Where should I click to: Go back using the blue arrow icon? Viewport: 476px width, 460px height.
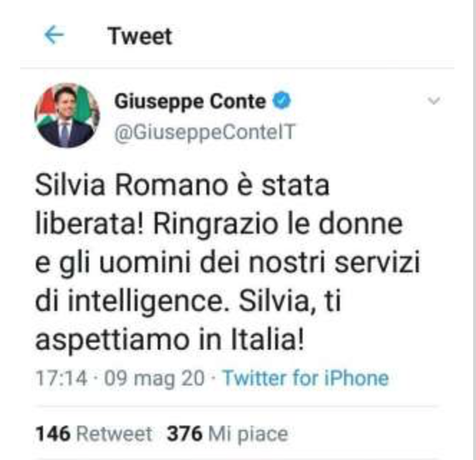(x=54, y=35)
